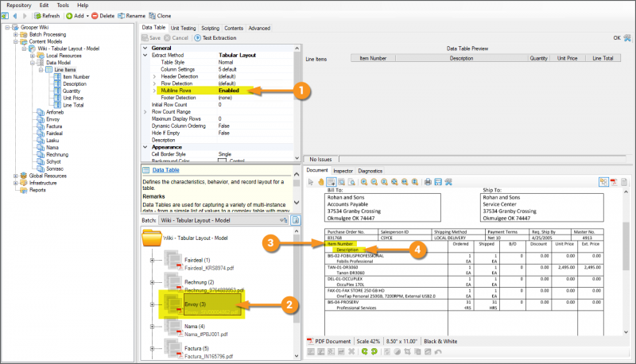
Task: Open the Tools menu
Action: point(61,5)
